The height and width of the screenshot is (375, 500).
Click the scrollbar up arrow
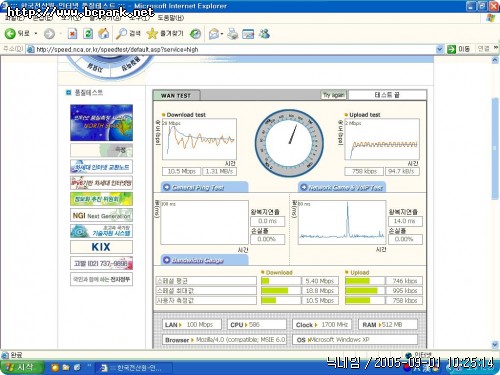495,60
